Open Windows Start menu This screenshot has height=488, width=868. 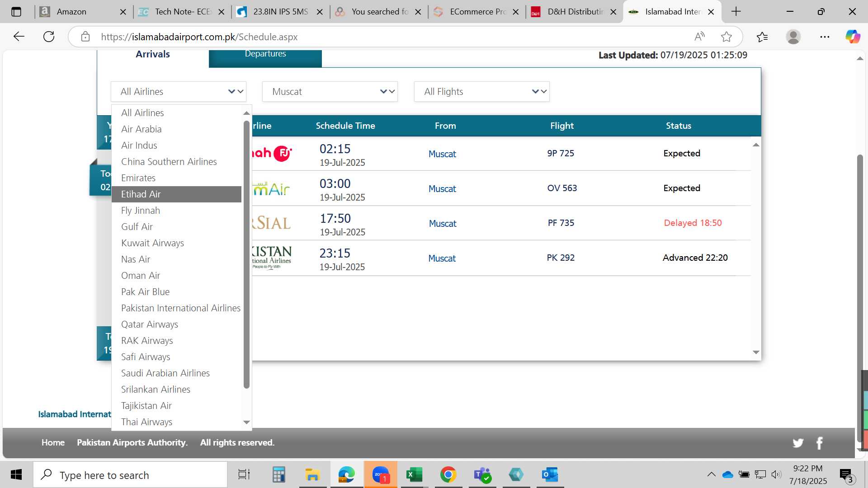click(16, 474)
